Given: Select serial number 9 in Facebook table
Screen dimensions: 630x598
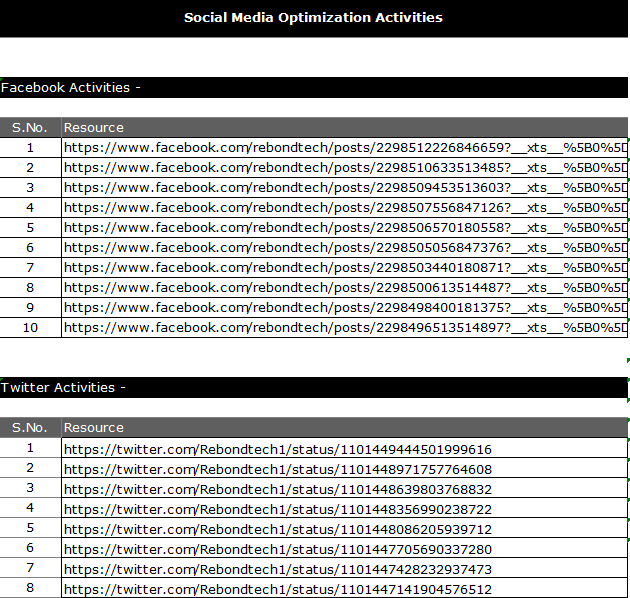Looking at the screenshot, I should 30,308.
